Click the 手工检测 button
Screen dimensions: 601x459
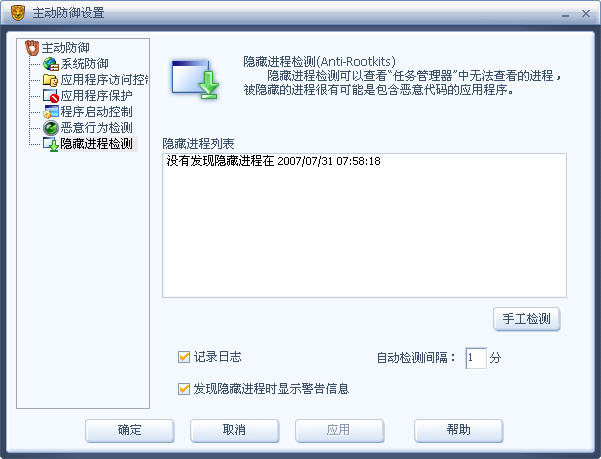(x=527, y=319)
